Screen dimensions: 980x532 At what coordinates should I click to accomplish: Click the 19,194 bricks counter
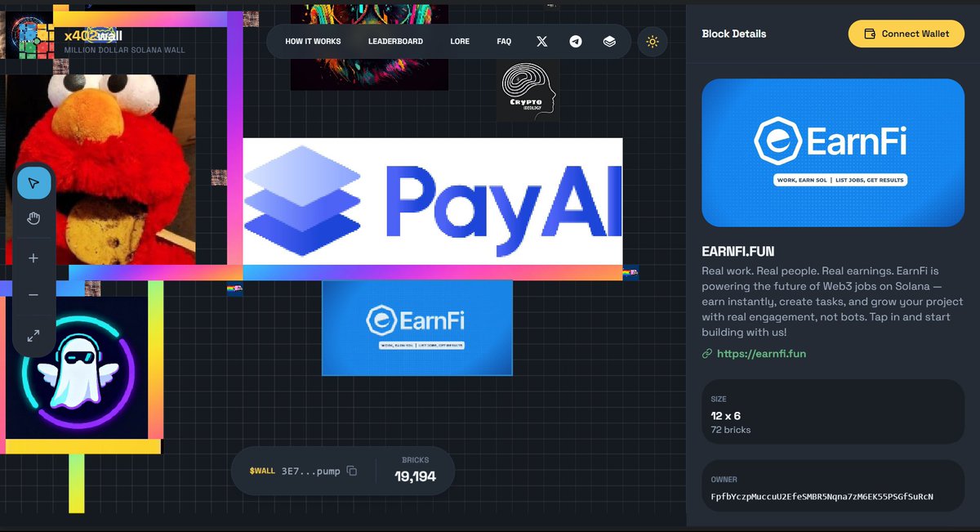tap(415, 476)
